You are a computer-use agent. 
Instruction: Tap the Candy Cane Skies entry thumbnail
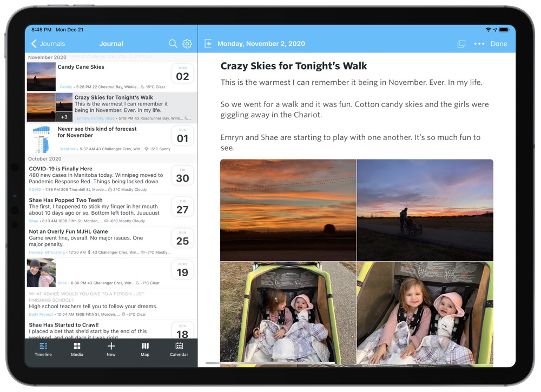[41, 76]
